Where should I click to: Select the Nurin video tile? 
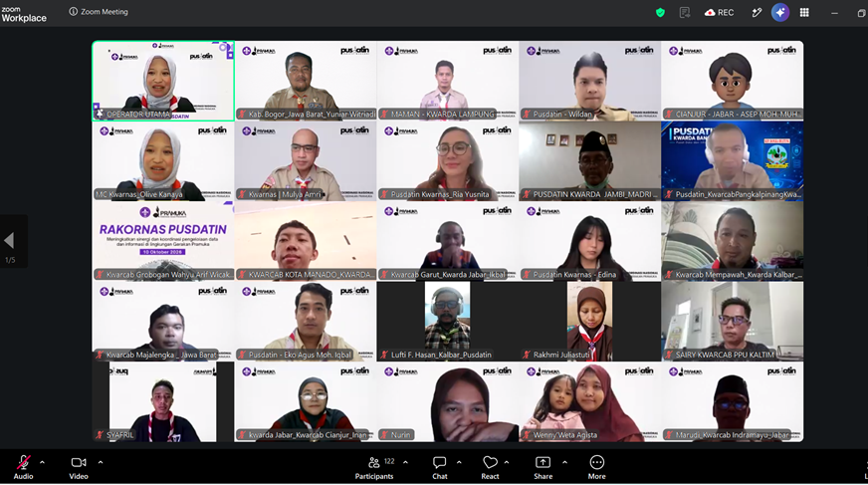(448, 402)
